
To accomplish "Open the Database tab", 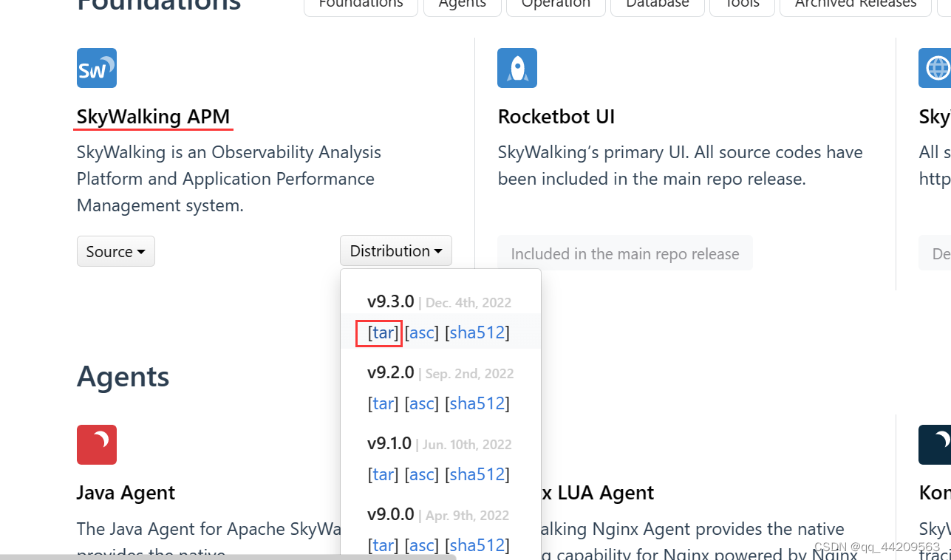I will point(658,4).
